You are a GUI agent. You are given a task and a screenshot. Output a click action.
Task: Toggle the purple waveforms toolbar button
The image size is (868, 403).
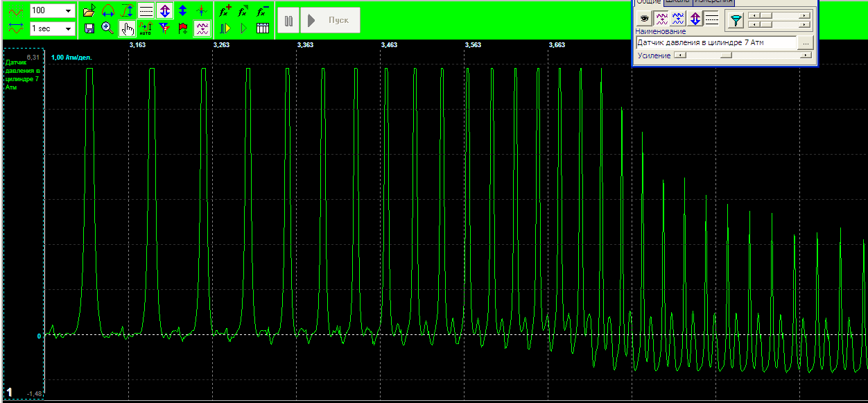202,28
